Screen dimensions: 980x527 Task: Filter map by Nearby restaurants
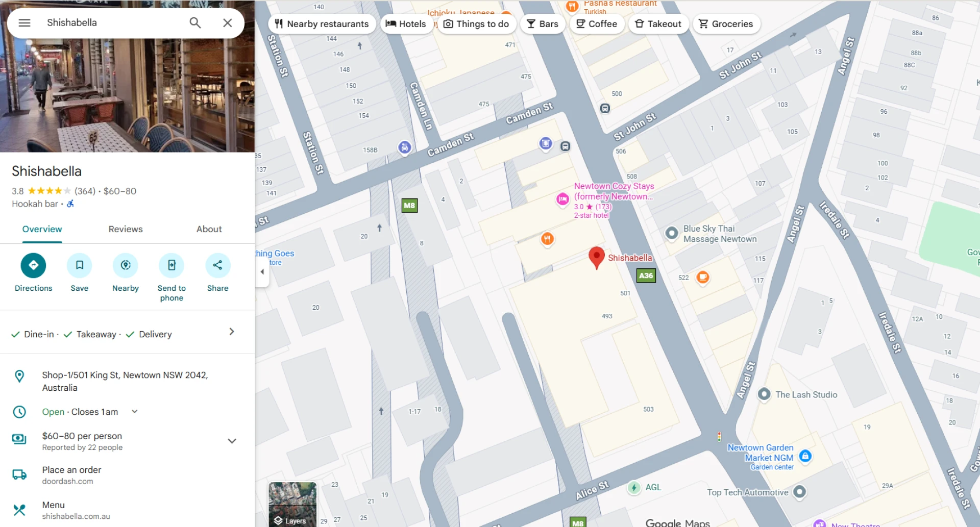(x=322, y=24)
